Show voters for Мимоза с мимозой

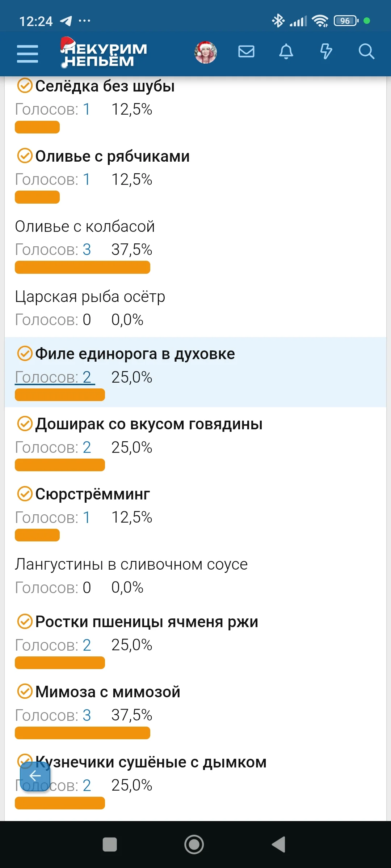tap(53, 715)
